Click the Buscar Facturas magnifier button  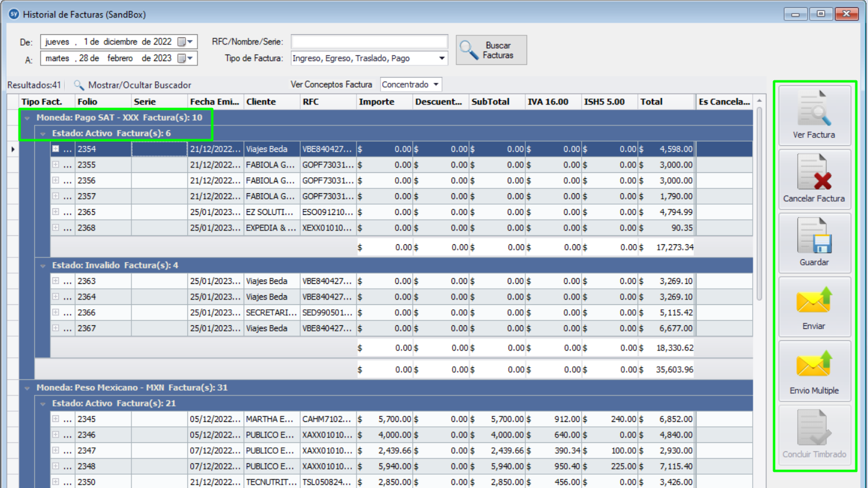(x=492, y=50)
